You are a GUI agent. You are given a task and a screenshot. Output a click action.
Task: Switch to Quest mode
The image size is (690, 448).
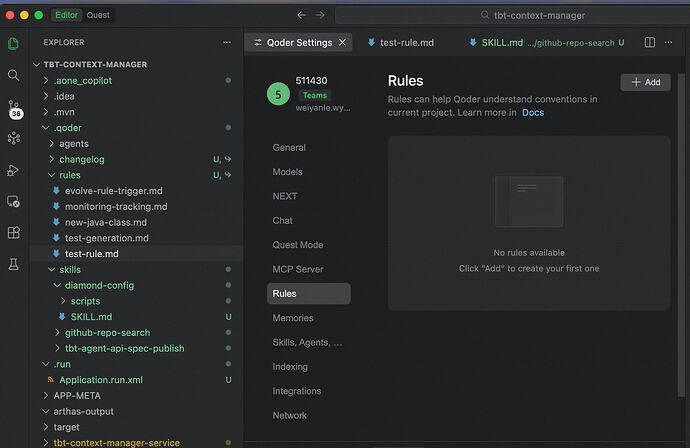98,15
